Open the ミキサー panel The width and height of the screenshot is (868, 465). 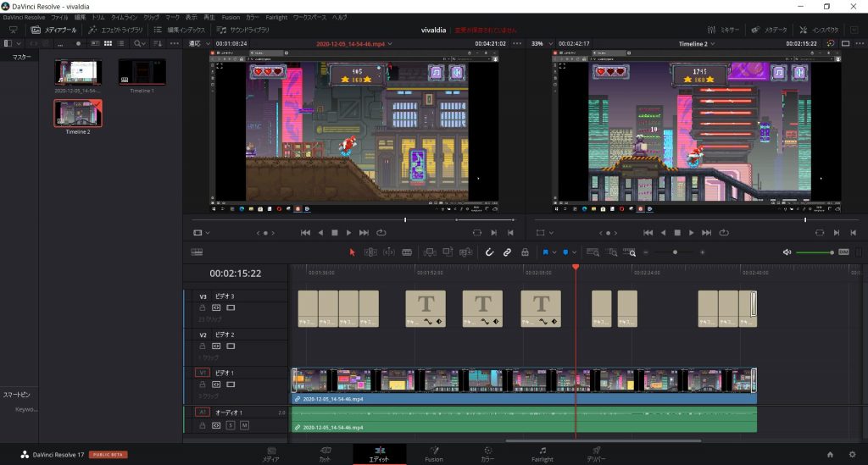[724, 30]
